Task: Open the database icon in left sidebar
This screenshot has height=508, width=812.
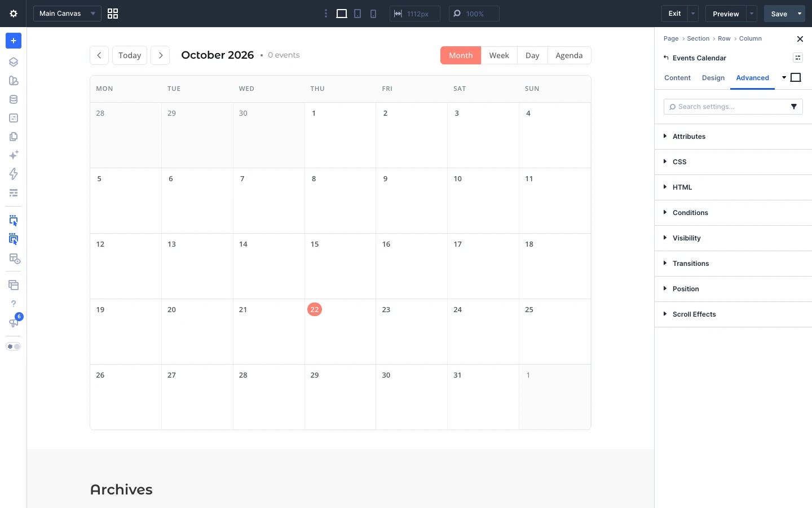Action: coord(14,99)
